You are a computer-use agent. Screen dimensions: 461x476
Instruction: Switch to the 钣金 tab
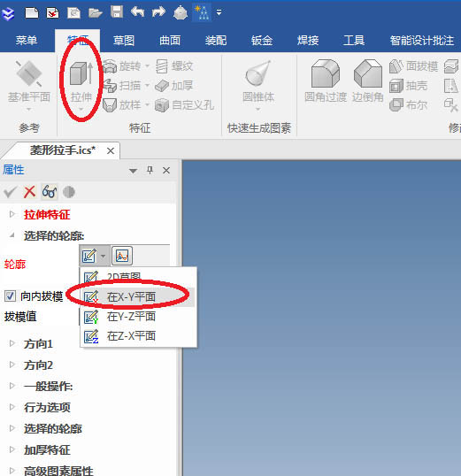262,41
